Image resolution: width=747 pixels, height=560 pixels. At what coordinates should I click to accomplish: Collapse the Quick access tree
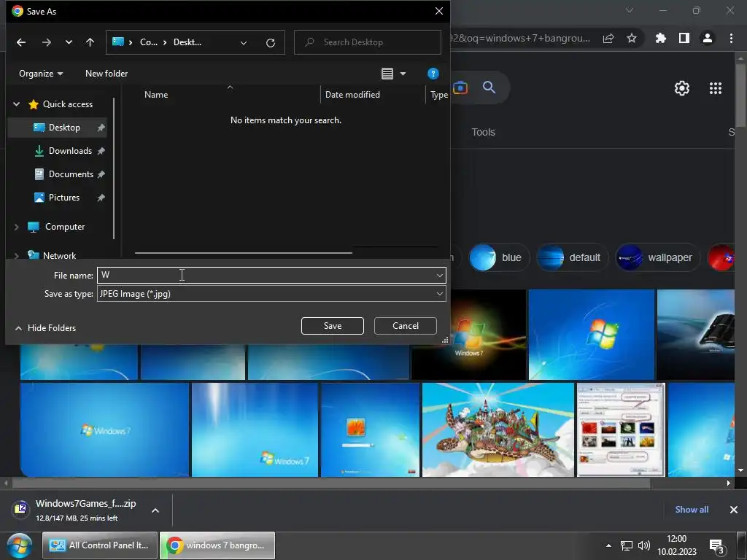(x=17, y=104)
